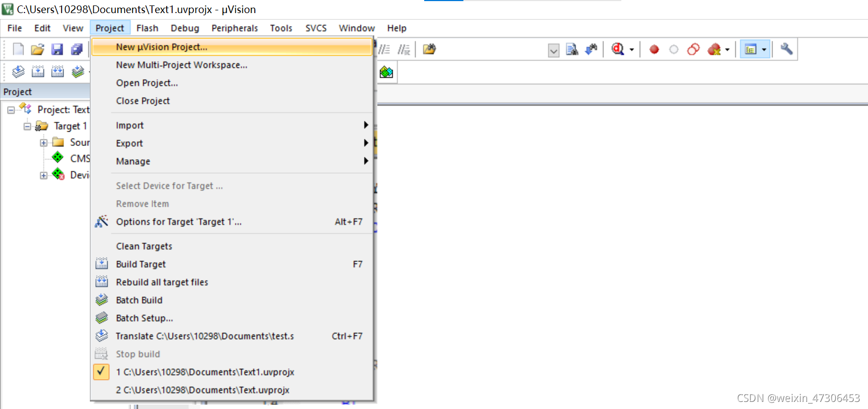
Task: Click the Project Window layout icon
Action: 750,50
